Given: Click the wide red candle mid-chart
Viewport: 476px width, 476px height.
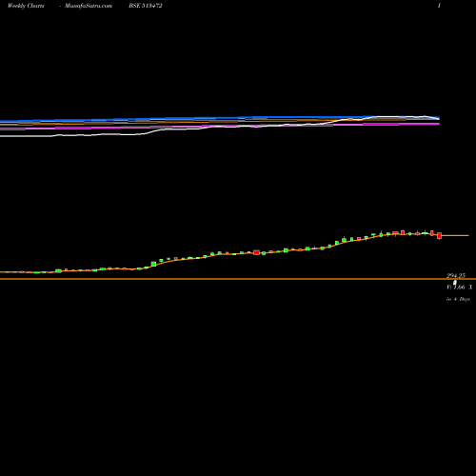Looking at the screenshot, I should click(x=256, y=252).
